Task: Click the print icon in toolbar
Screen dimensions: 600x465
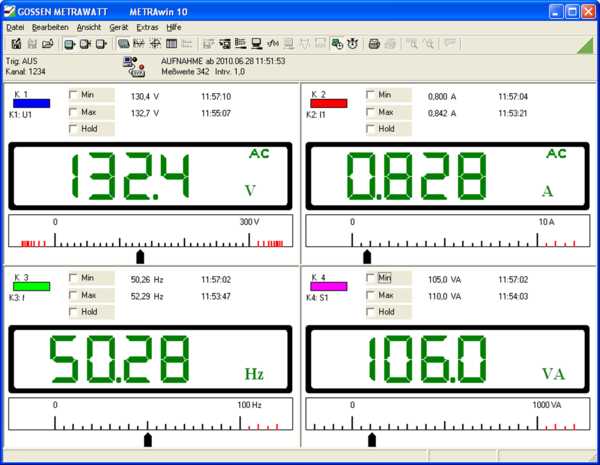Action: pos(374,44)
